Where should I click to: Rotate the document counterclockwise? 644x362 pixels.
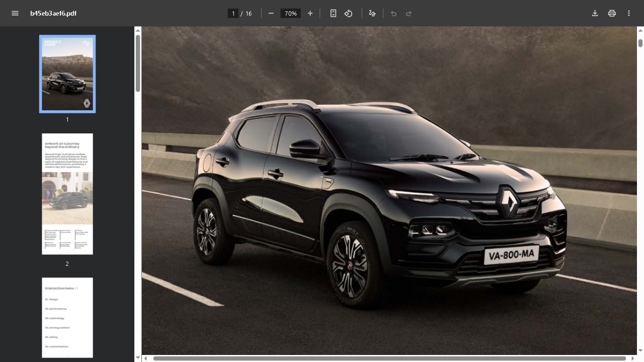(348, 13)
